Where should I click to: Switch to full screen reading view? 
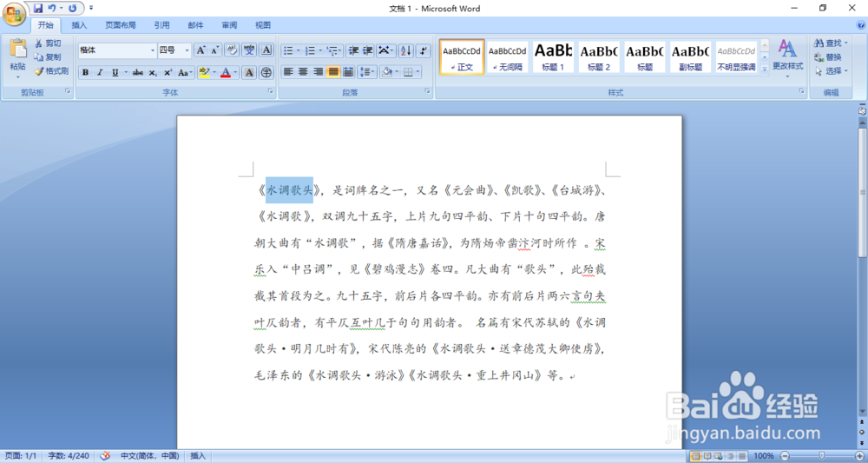click(x=707, y=456)
